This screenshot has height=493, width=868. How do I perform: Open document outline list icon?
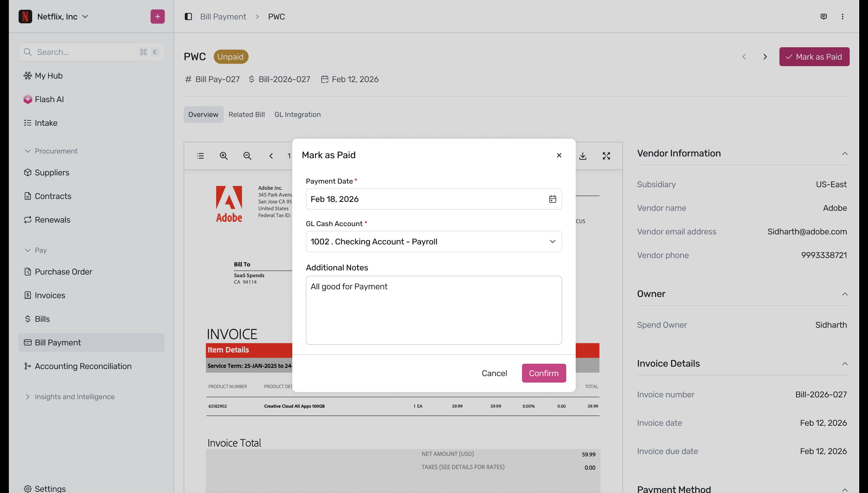(x=200, y=156)
